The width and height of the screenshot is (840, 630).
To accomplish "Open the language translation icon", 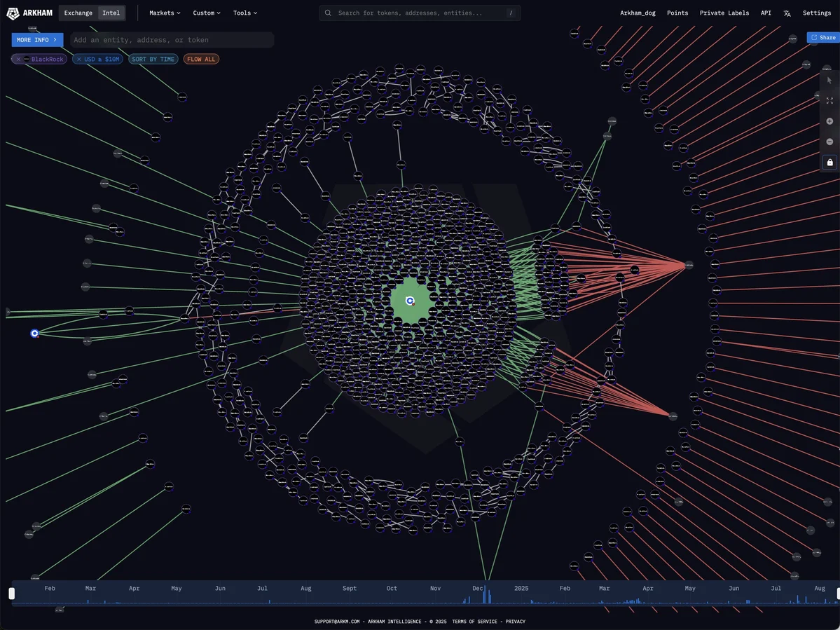I will (x=787, y=13).
